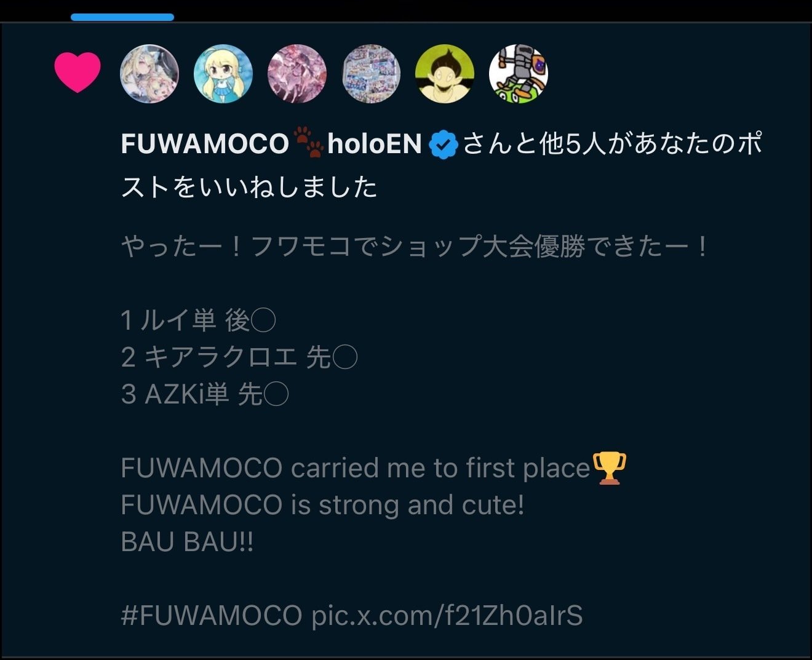Click the trophy emoji after first place
The width and height of the screenshot is (812, 660).
pyautogui.click(x=609, y=468)
